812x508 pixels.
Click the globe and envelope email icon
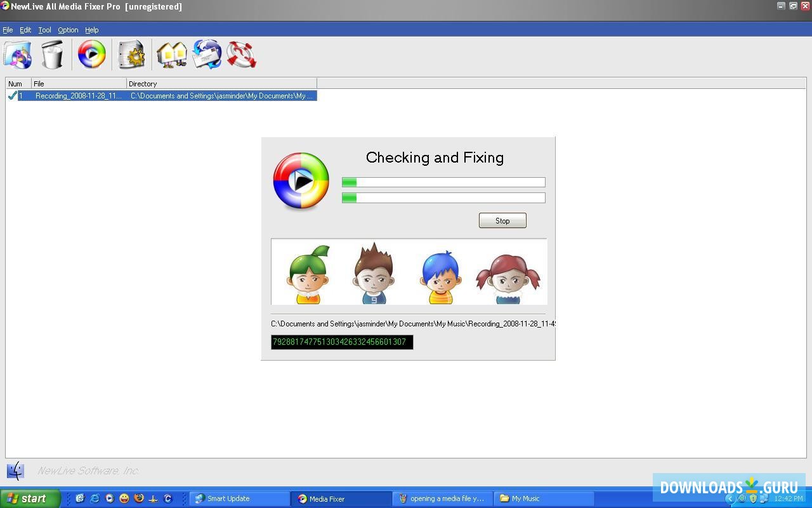207,55
